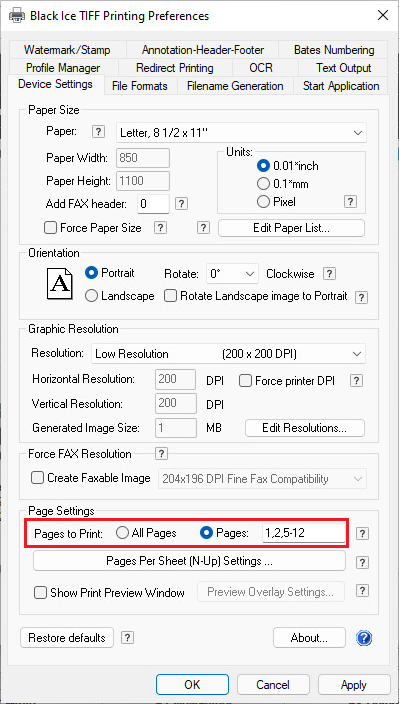399x704 pixels.
Task: Open Pages Per Sheet (N-Up) Settings
Action: (x=189, y=561)
